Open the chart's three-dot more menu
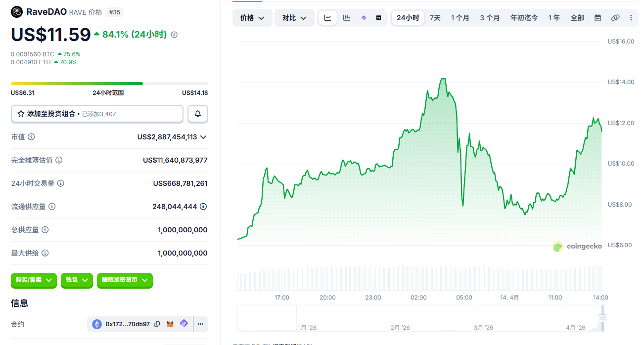The image size is (644, 345). click(631, 18)
